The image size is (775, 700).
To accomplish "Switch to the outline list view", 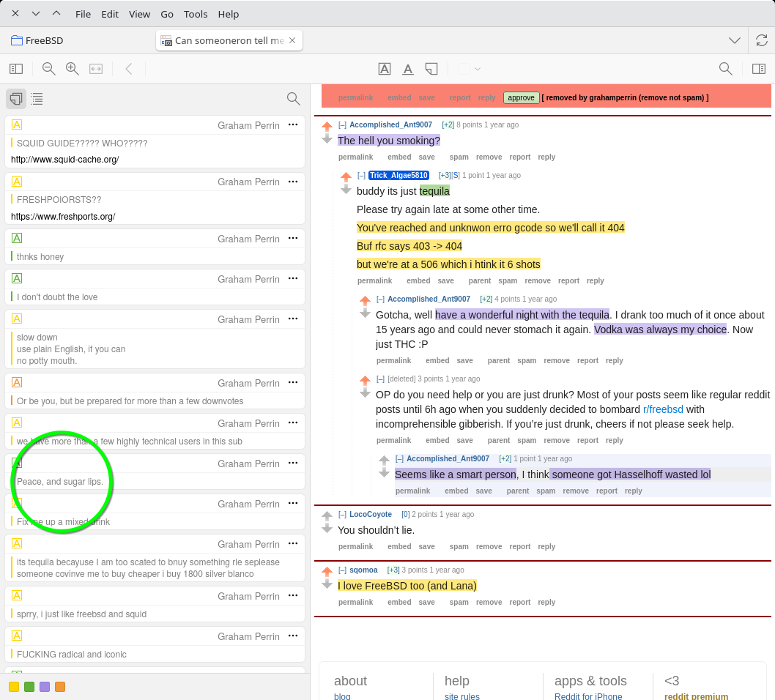I will [x=37, y=98].
